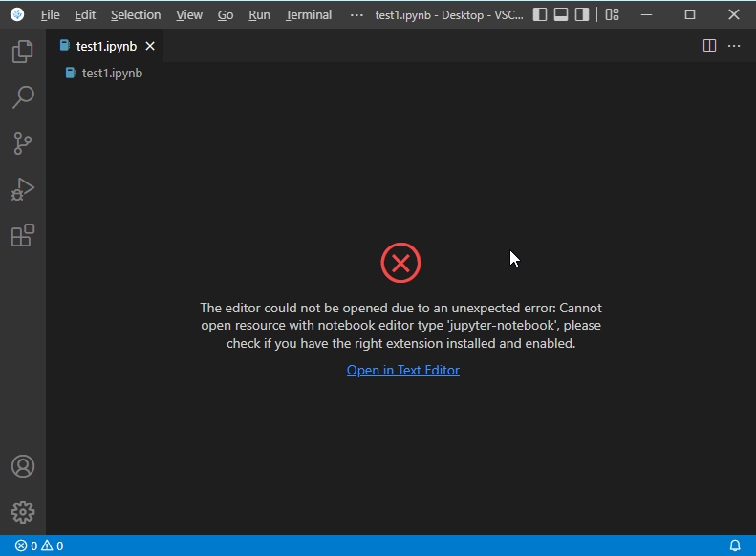Open the Selection menu
This screenshot has width=756, height=556.
pyautogui.click(x=136, y=15)
